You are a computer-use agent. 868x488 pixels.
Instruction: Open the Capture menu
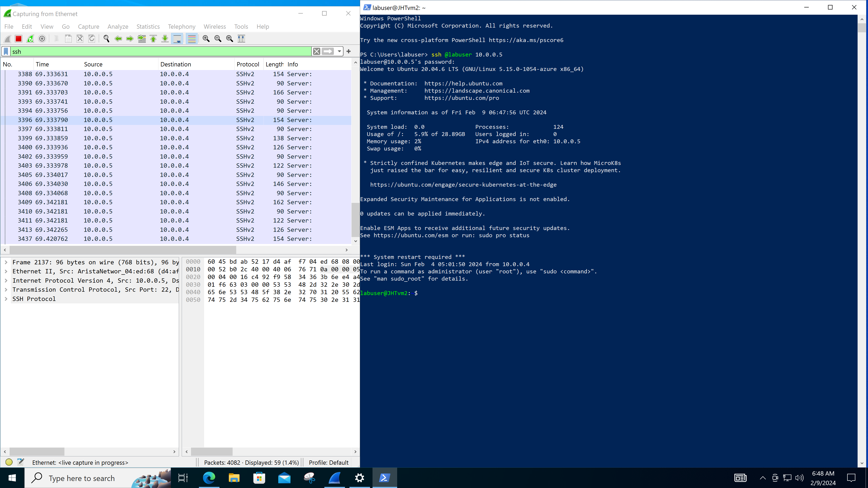click(x=88, y=27)
